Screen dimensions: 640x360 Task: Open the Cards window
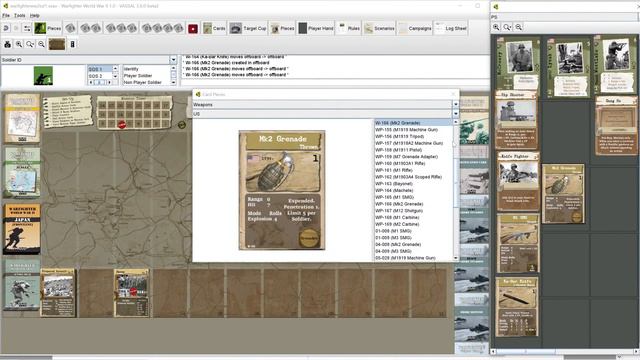pyautogui.click(x=214, y=28)
